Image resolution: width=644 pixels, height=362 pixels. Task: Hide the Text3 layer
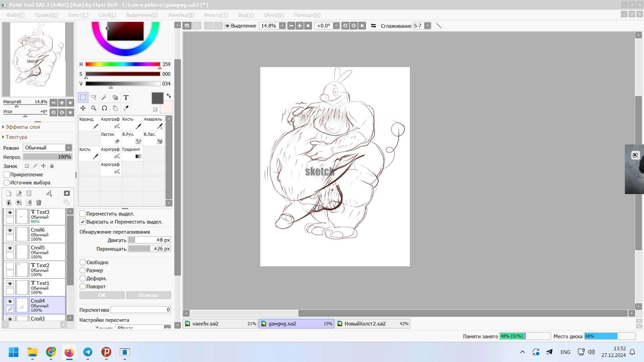pyautogui.click(x=10, y=213)
